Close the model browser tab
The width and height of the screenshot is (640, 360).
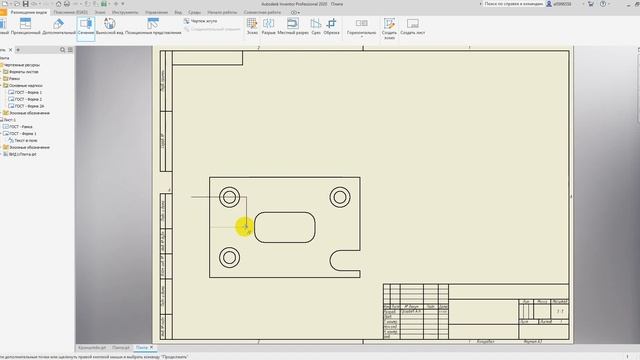point(11,50)
